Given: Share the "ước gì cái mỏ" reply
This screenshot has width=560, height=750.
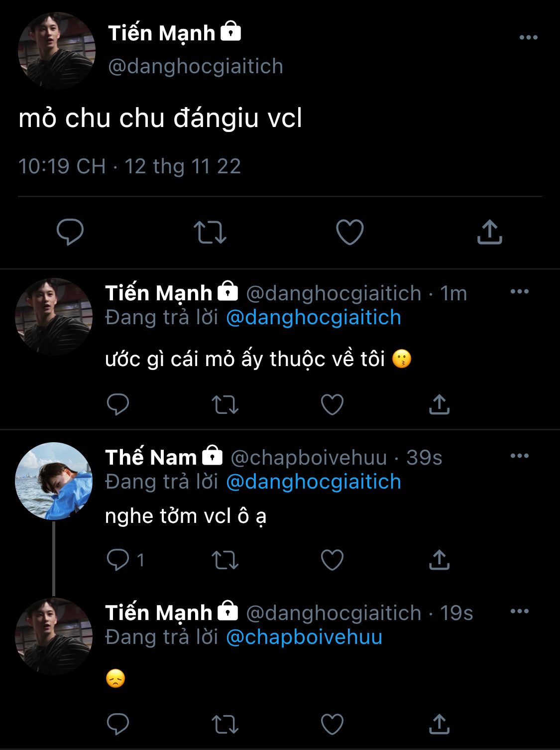Looking at the screenshot, I should click(x=439, y=404).
